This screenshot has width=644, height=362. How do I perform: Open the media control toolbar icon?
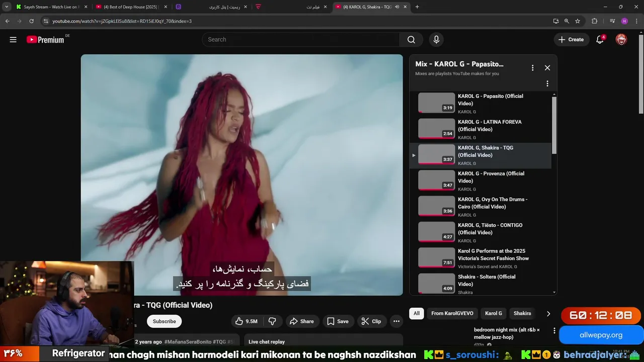[x=612, y=21]
